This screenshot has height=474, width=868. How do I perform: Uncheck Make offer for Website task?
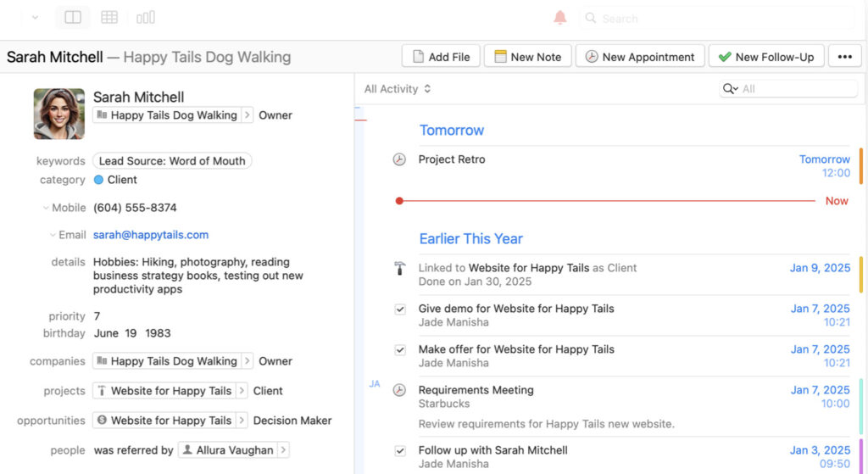point(400,350)
